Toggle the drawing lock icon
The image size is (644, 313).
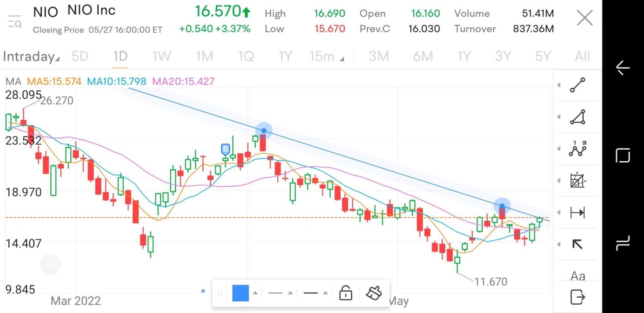[x=346, y=293]
